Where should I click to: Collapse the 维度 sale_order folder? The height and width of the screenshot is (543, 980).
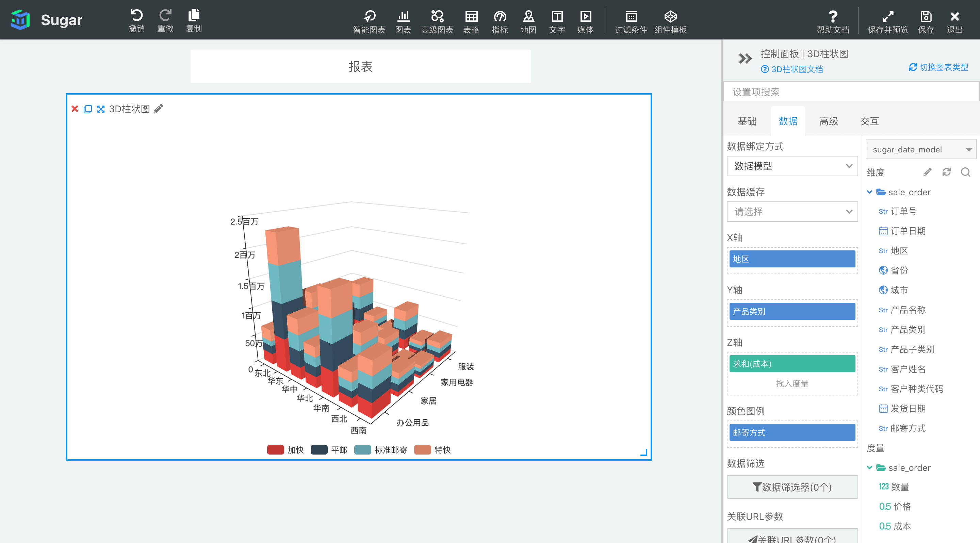point(869,192)
